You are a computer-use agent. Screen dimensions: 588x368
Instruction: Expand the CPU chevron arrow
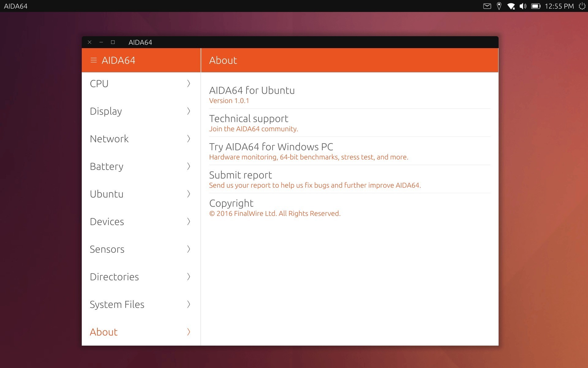coord(189,83)
